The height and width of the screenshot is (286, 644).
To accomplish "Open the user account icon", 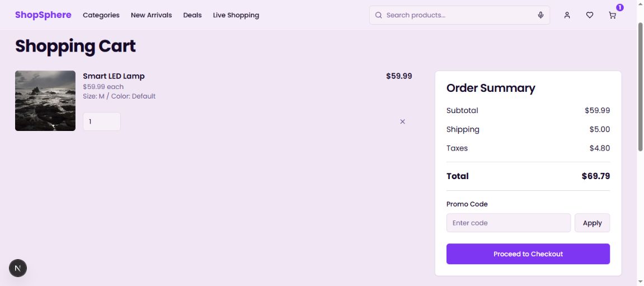I will pos(567,15).
